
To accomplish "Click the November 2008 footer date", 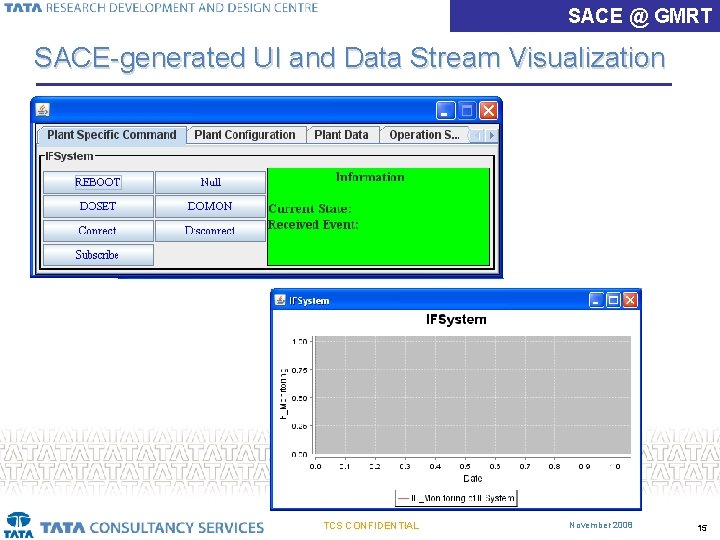I will click(601, 525).
